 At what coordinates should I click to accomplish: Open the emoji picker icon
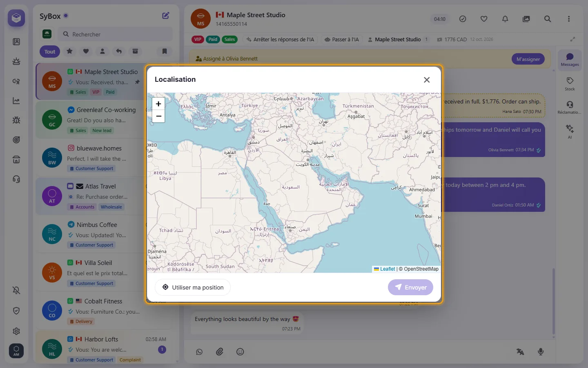(x=240, y=352)
